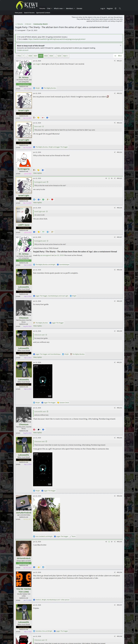
Task: Open New posts in the sub-navigation
Action: pyautogui.click(x=18, y=13)
